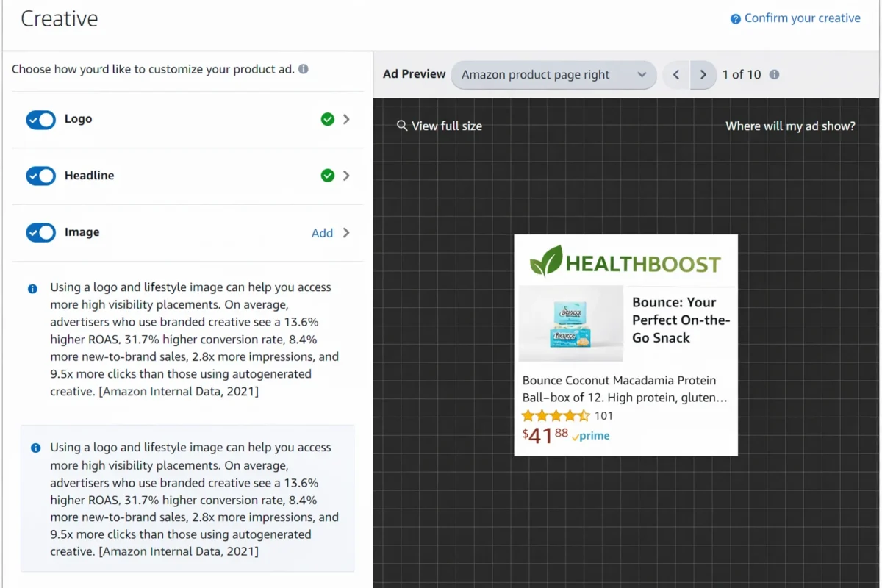This screenshot has width=882, height=588.
Task: Turn off the Logo toggle
Action: pyautogui.click(x=41, y=120)
